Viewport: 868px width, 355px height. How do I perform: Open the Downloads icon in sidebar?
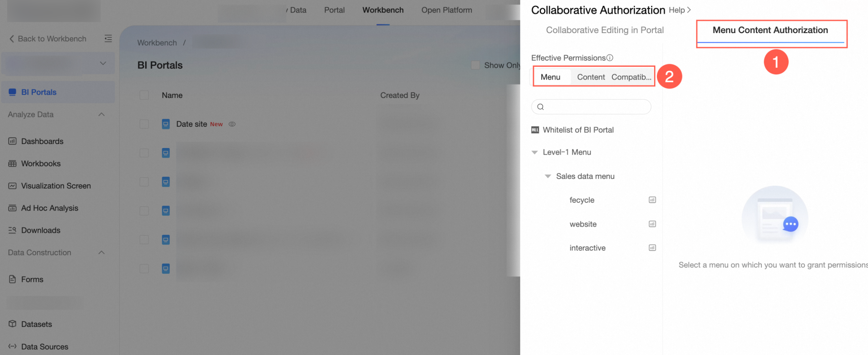tap(12, 230)
